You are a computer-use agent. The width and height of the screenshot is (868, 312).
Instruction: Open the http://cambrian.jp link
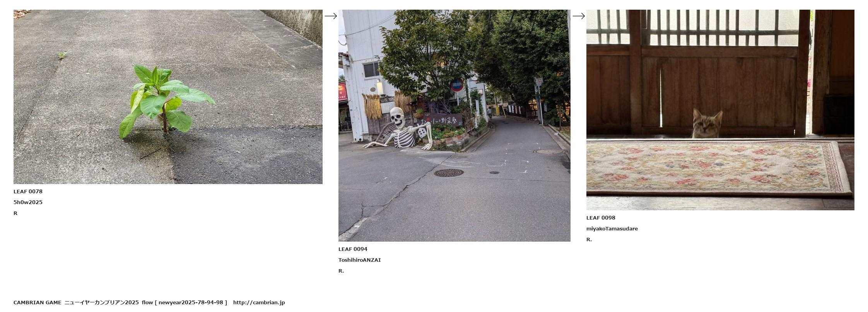tap(259, 302)
